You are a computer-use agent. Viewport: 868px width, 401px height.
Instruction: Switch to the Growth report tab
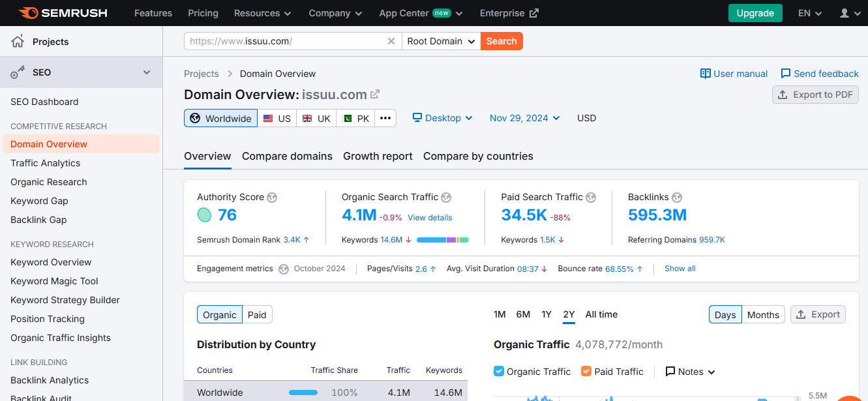tap(378, 156)
